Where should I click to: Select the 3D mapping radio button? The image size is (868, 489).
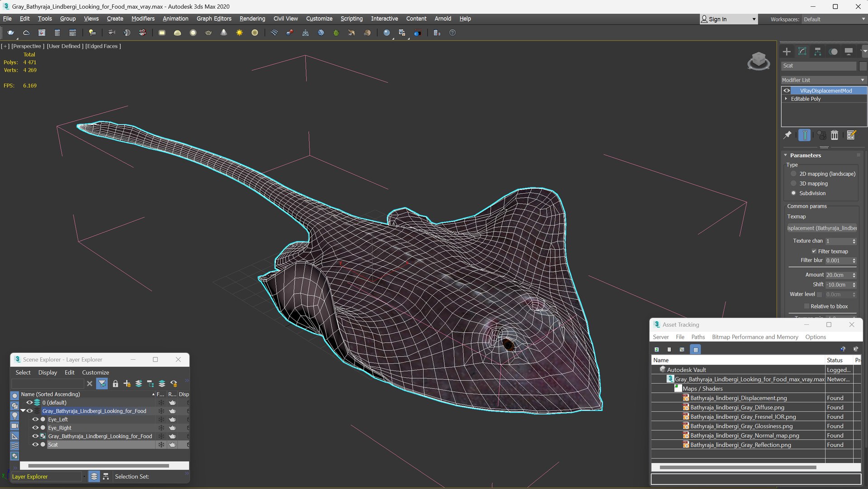coord(793,183)
